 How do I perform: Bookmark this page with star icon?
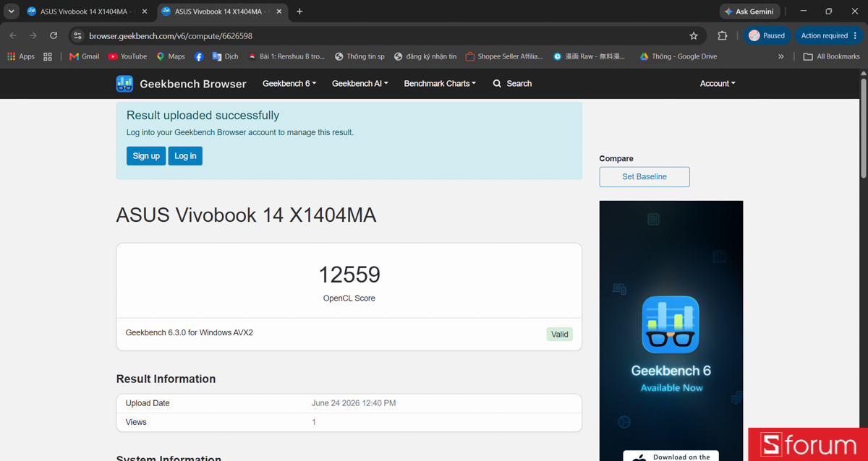click(694, 35)
